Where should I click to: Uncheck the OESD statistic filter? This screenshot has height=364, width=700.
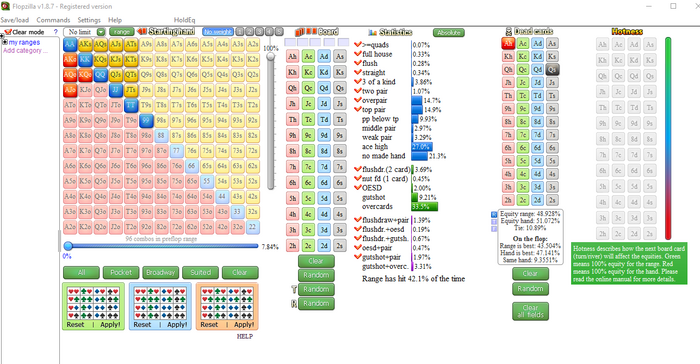(x=358, y=188)
